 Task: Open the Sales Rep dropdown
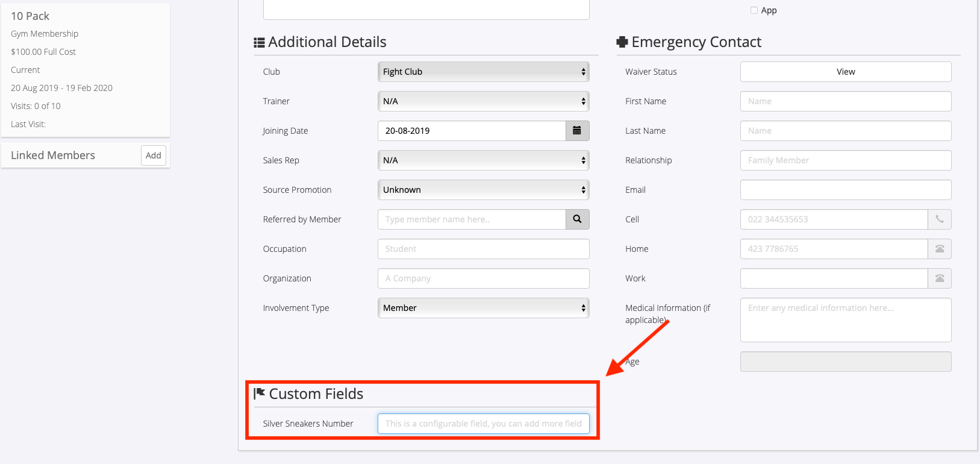483,160
